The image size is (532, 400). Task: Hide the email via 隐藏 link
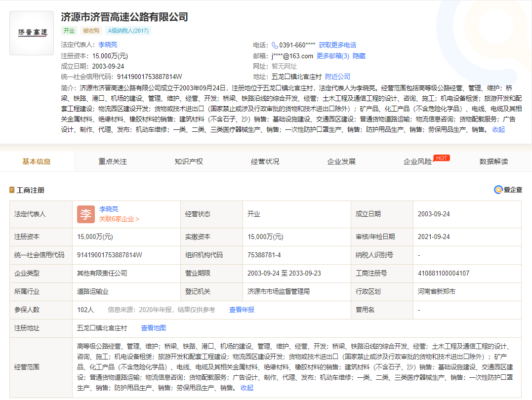click(359, 56)
